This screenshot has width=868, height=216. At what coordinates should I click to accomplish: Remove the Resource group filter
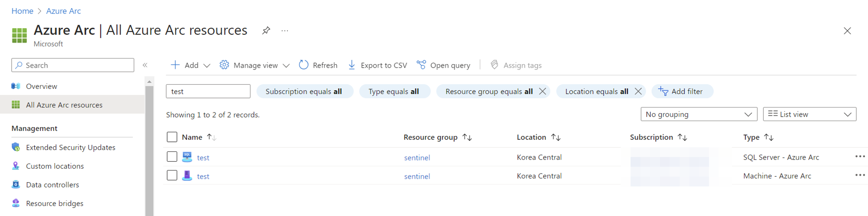542,91
